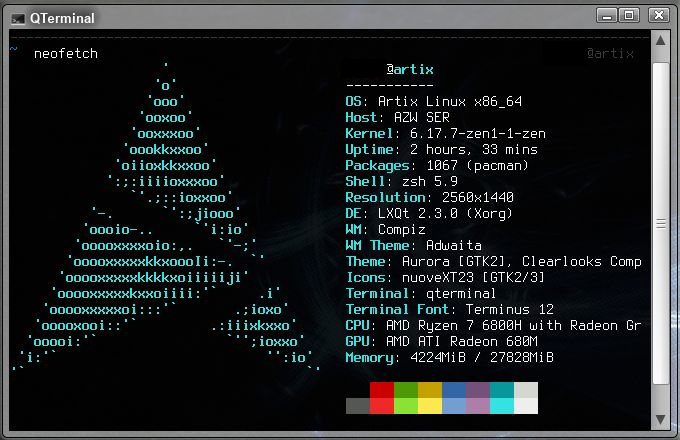Click the typed 'neofetch' command text
This screenshot has height=440, width=680.
coord(66,54)
